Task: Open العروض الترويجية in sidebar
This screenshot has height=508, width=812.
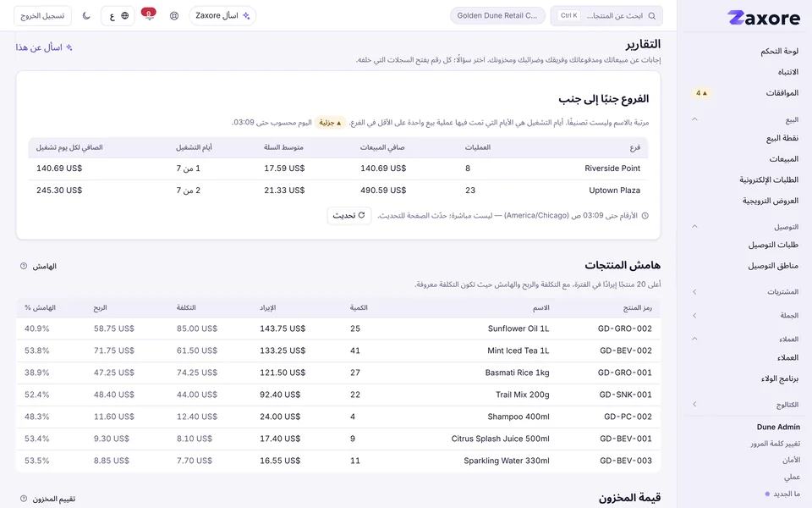Action: [770, 200]
